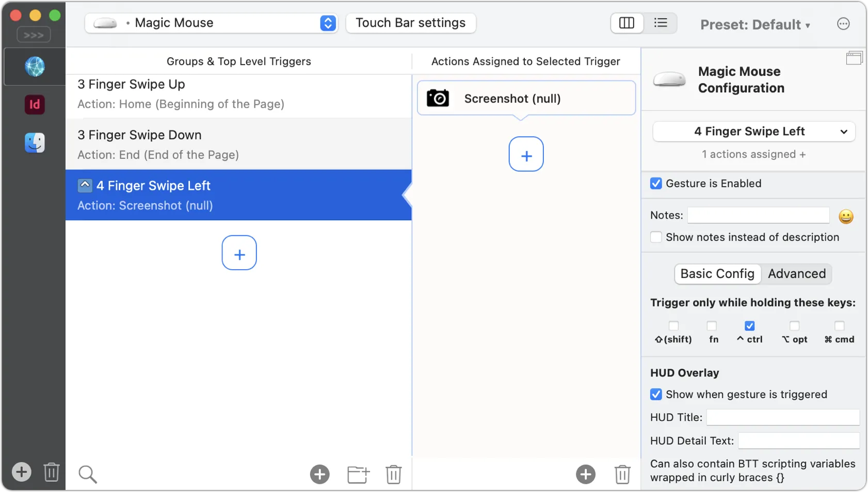Switch to Basic Config tab
Image resolution: width=868 pixels, height=492 pixels.
click(717, 274)
